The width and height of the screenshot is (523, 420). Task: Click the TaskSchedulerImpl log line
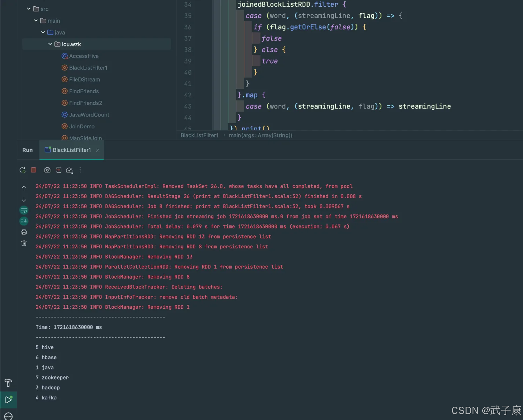coord(194,186)
